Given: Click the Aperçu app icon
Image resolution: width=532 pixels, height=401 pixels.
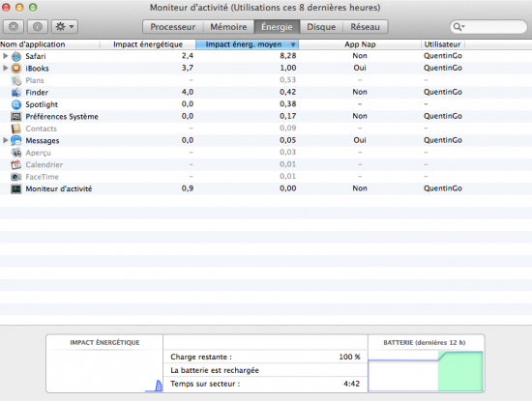Looking at the screenshot, I should click(x=15, y=153).
